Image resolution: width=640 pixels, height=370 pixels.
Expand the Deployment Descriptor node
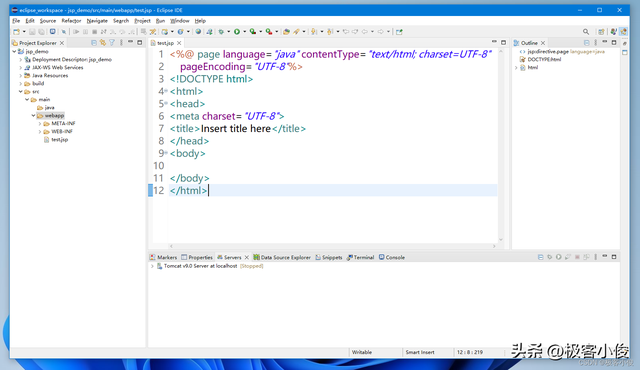pos(21,60)
